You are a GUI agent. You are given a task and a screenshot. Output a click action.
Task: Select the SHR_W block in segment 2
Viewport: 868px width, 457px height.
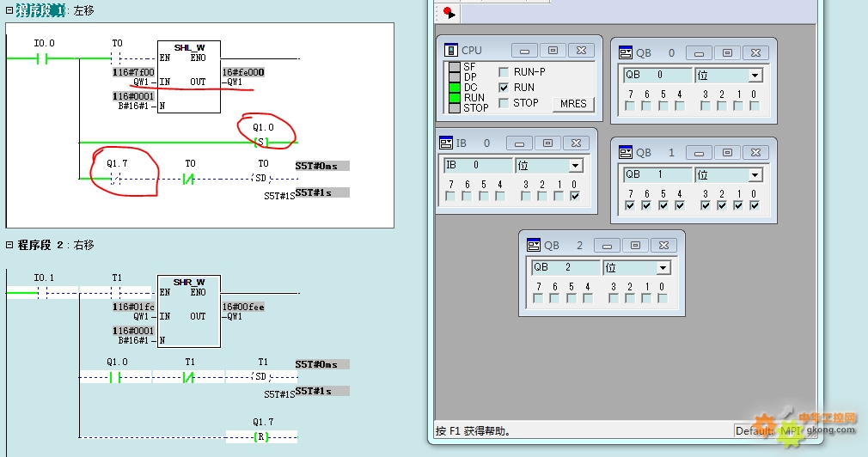[x=189, y=312]
